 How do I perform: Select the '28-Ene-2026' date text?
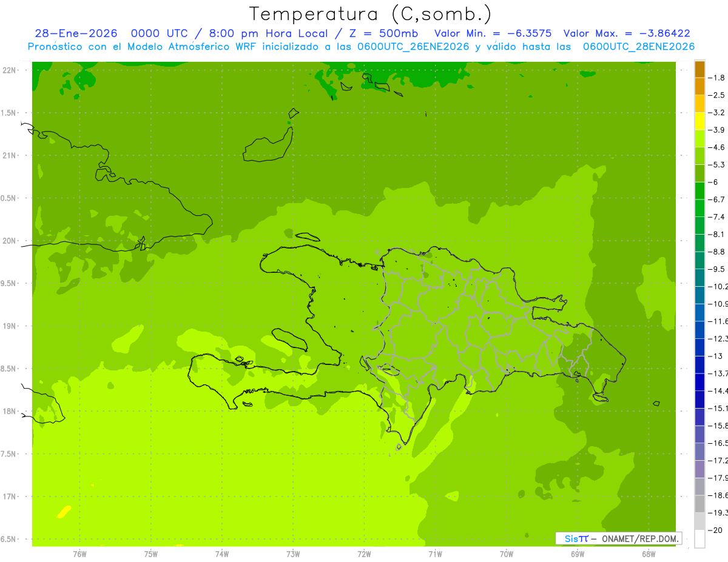[76, 34]
